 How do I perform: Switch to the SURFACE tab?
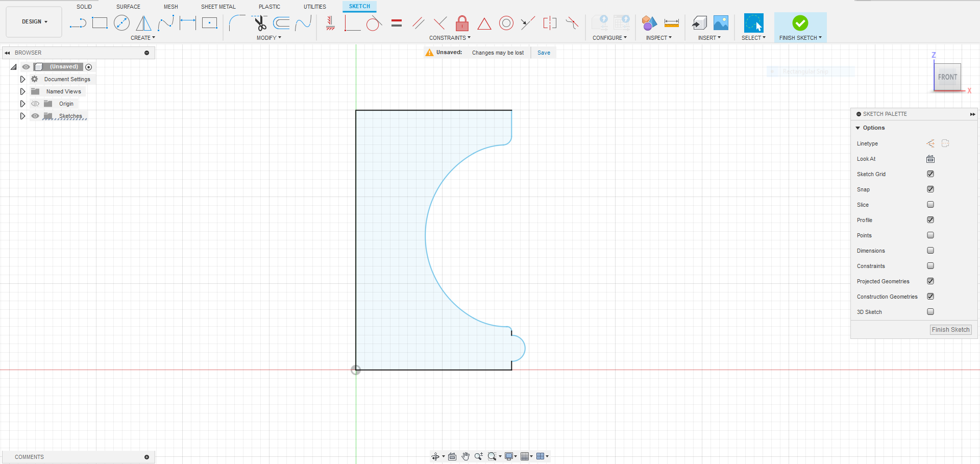click(x=128, y=7)
